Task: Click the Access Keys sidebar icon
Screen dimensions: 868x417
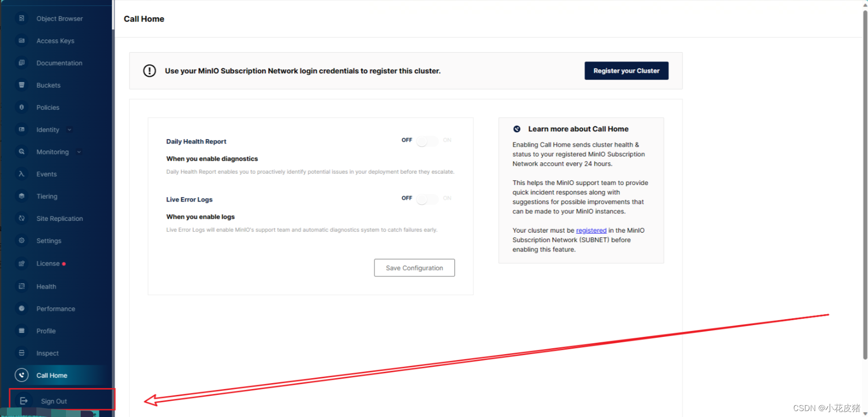Action: (x=22, y=40)
